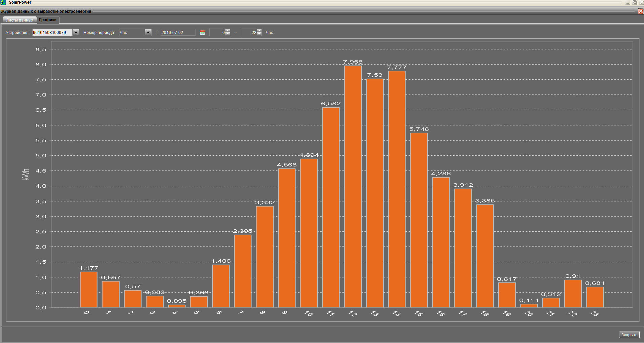This screenshot has height=343, width=644.
Task: Click the hour 6 bar labeled 1,406
Action: (x=221, y=286)
